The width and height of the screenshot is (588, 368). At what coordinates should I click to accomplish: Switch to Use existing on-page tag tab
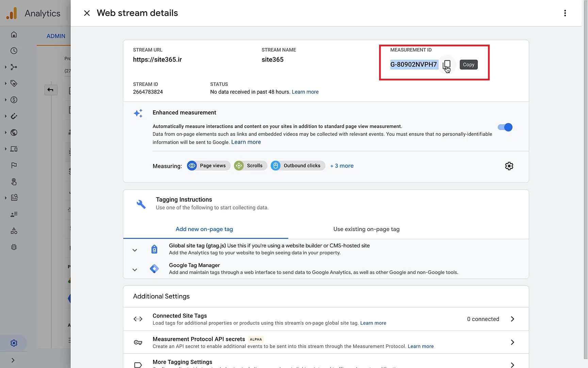366,229
